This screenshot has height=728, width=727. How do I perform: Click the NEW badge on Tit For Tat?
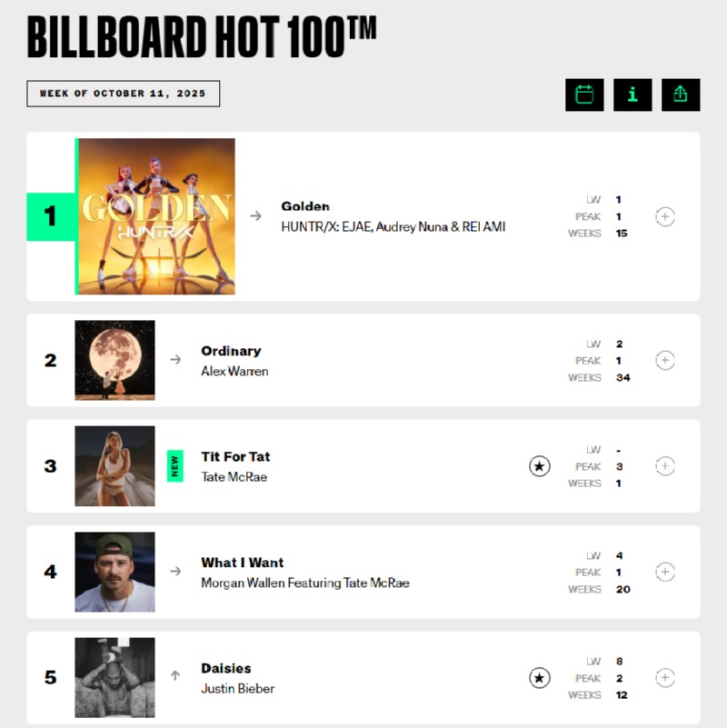pos(175,466)
